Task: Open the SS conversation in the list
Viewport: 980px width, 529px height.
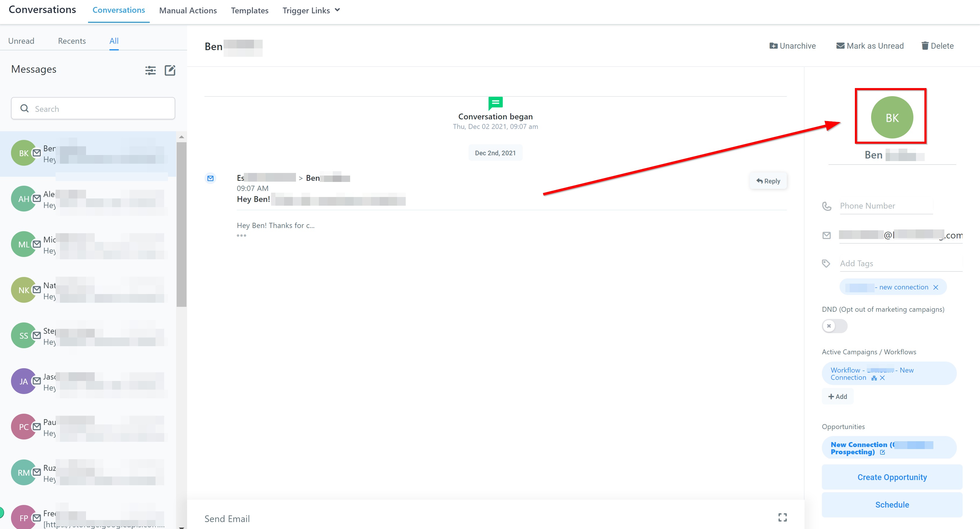Action: [x=88, y=336]
